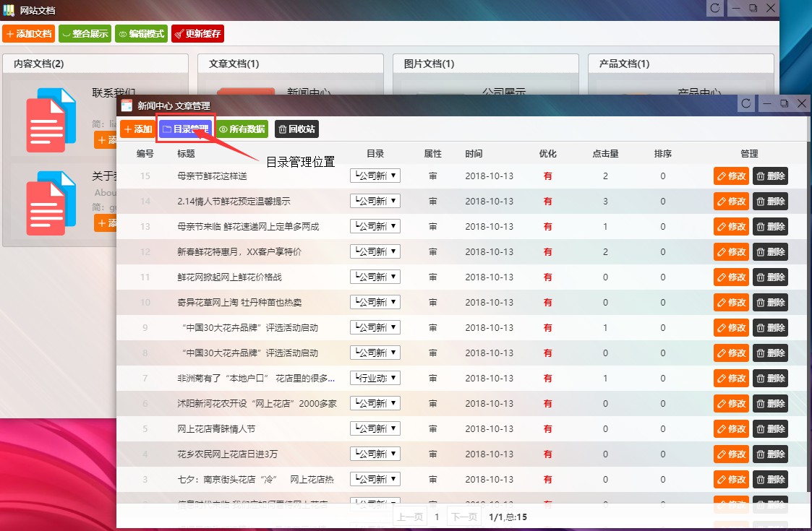Viewport: 812px width, 531px height.
Task: Open category dropdown for 母亲节鲜花这样送
Action: (x=375, y=176)
